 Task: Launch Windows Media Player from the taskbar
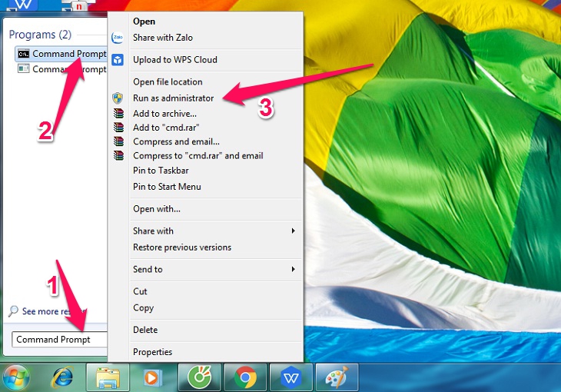click(153, 377)
